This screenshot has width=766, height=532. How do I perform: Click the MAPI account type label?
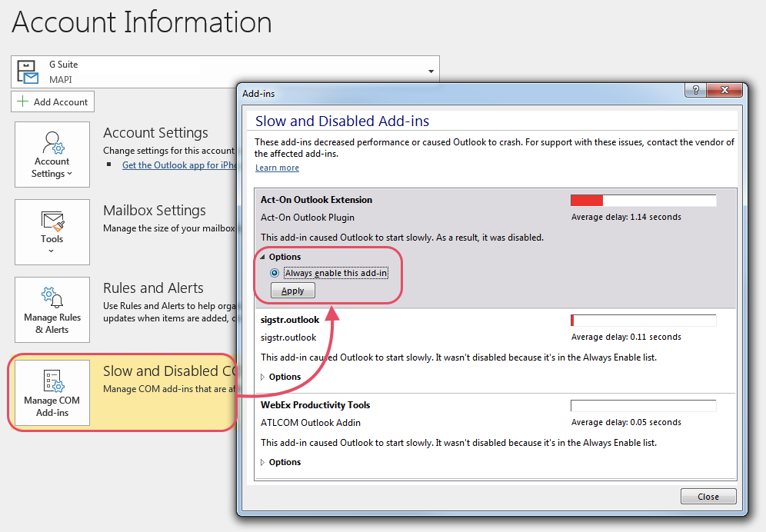pyautogui.click(x=61, y=80)
